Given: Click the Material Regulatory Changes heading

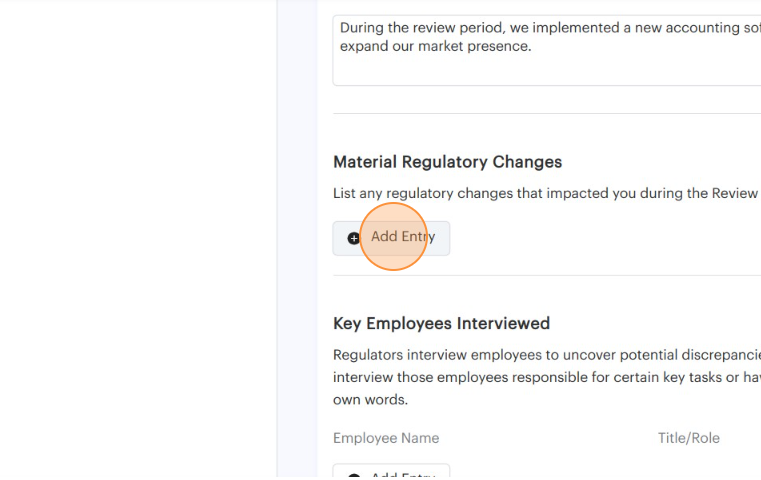Looking at the screenshot, I should tap(447, 162).
